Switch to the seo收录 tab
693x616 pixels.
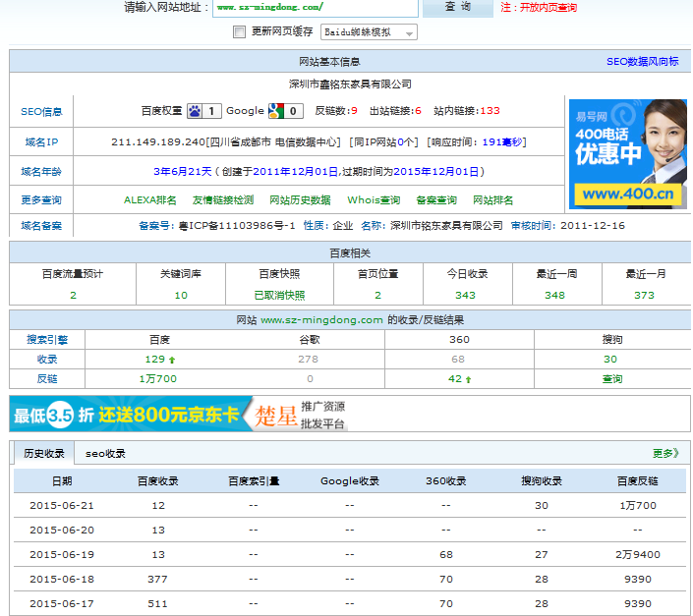pyautogui.click(x=105, y=453)
